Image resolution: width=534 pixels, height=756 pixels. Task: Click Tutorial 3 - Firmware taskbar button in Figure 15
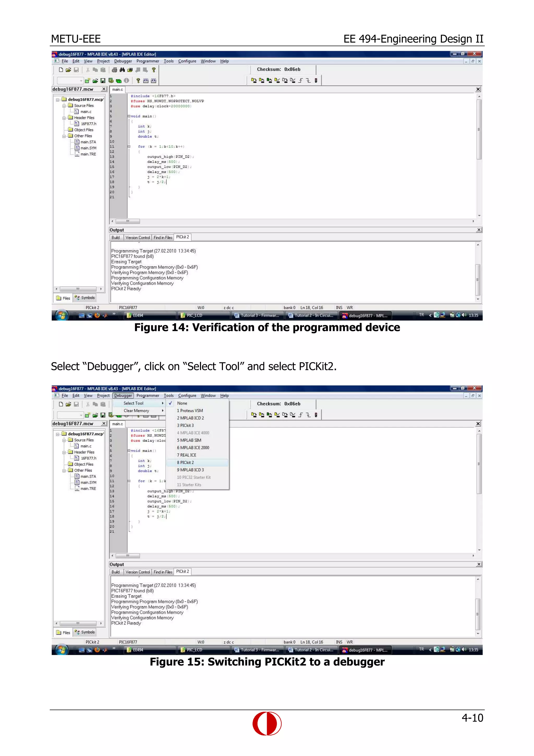click(257, 650)
